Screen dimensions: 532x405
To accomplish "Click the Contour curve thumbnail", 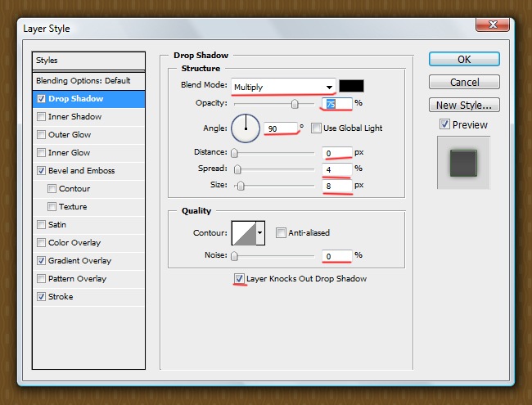I will (x=243, y=234).
